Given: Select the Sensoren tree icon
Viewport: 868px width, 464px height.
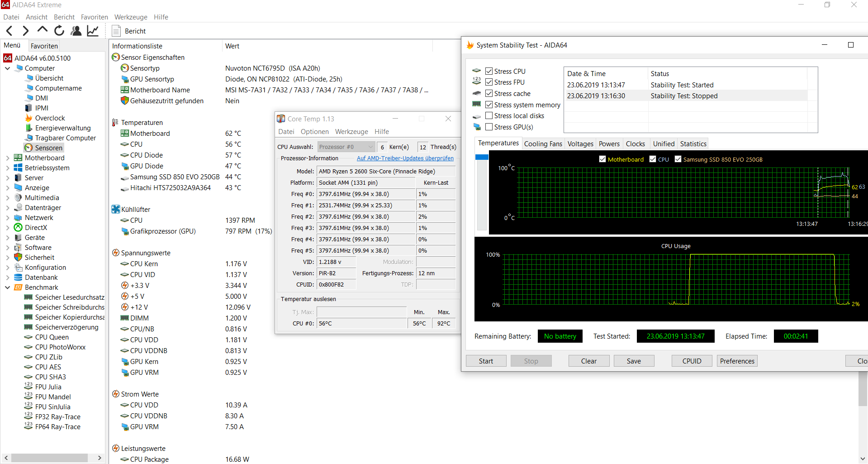Looking at the screenshot, I should point(28,148).
